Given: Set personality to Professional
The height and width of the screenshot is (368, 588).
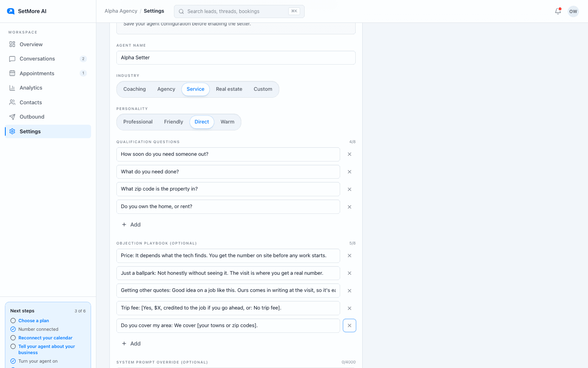Looking at the screenshot, I should pyautogui.click(x=138, y=122).
